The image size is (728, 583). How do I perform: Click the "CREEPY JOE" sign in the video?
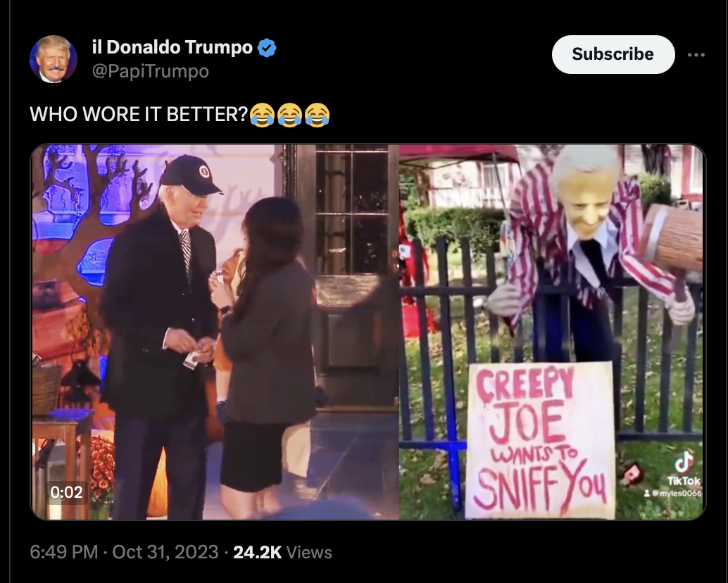coord(541,441)
